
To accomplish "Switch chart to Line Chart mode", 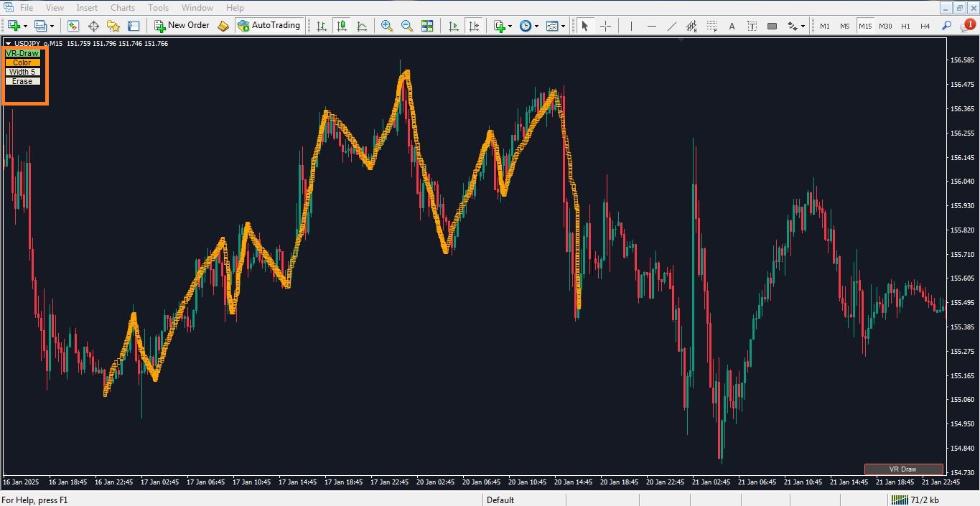I will [362, 26].
